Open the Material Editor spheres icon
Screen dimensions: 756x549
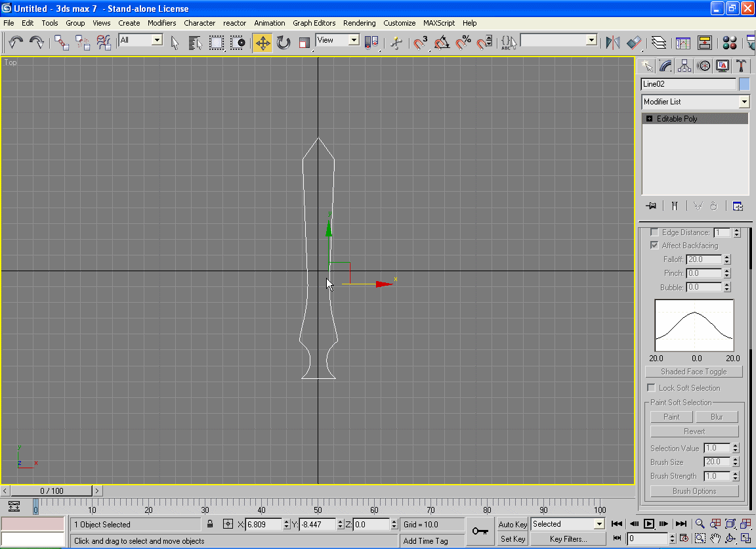(x=729, y=43)
